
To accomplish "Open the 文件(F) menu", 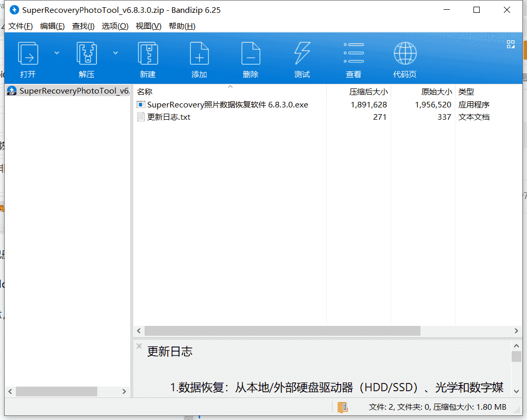I will 21,26.
